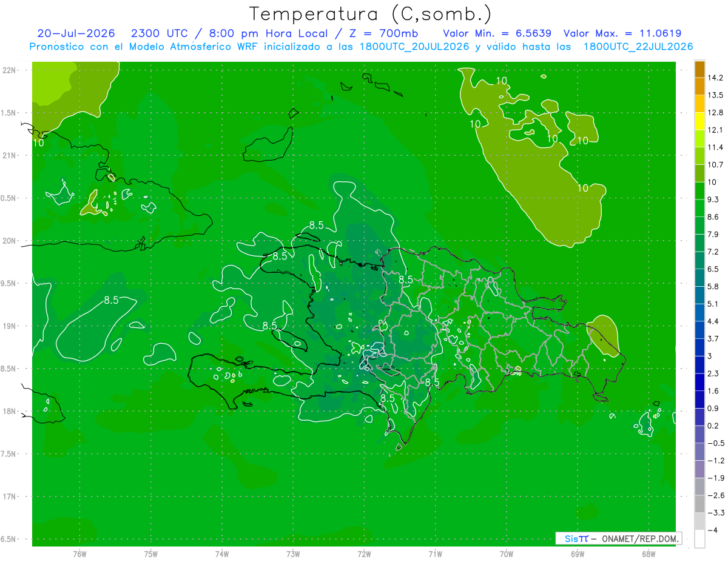Click "-0.5" on the color scale
The width and height of the screenshot is (728, 562).
[x=716, y=443]
